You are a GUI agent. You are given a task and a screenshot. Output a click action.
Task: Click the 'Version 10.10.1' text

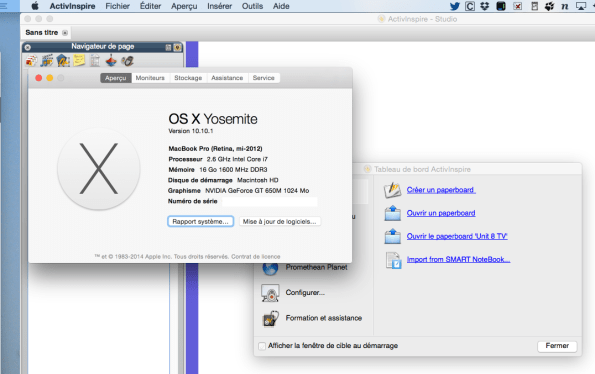click(191, 131)
